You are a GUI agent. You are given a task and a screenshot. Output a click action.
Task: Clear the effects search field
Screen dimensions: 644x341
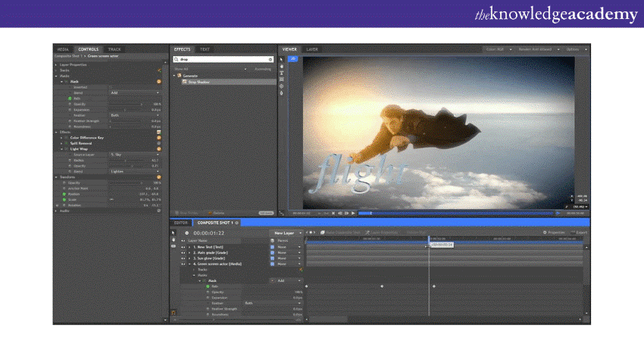[x=270, y=59]
